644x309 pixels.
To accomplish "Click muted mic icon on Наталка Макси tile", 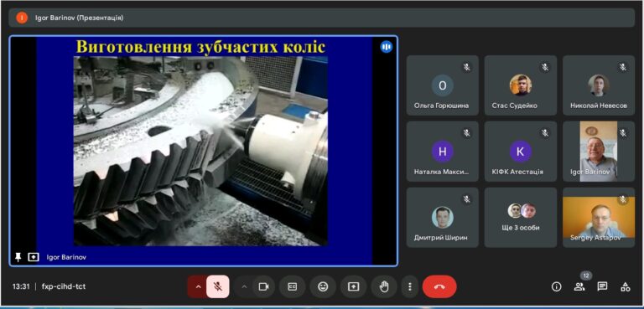I will pos(466,133).
